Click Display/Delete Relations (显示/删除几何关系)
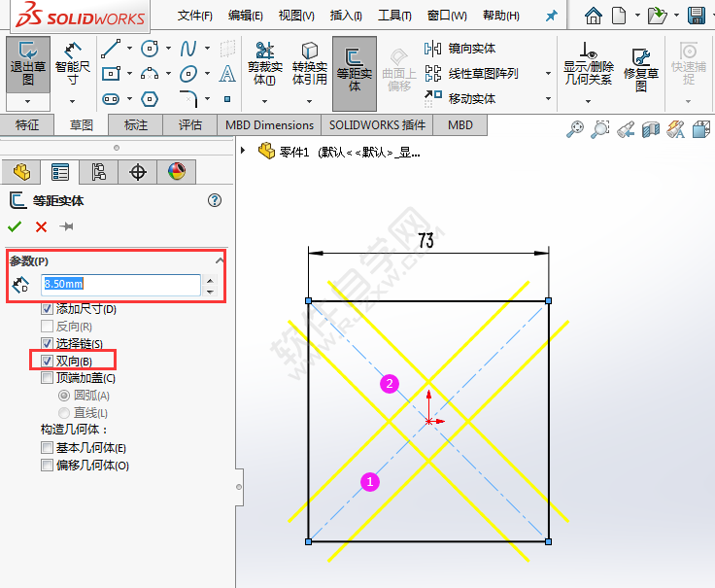 click(x=589, y=64)
